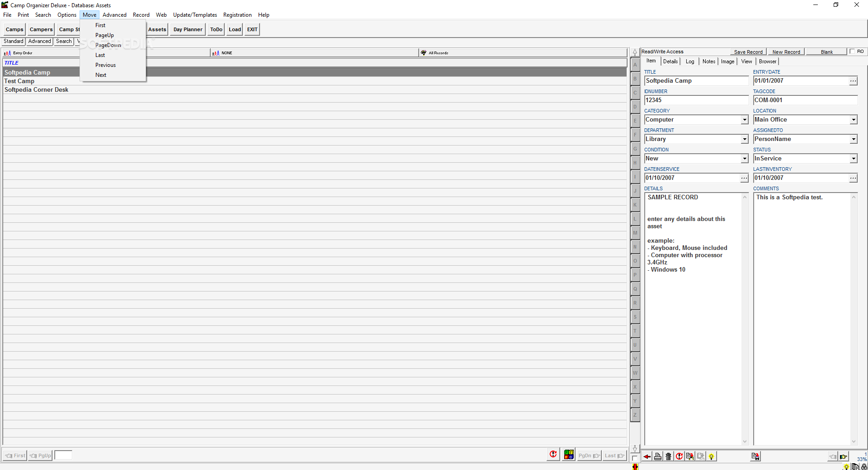Click the greyed-out paste record icon
This screenshot has height=470, width=868.
pos(701,456)
